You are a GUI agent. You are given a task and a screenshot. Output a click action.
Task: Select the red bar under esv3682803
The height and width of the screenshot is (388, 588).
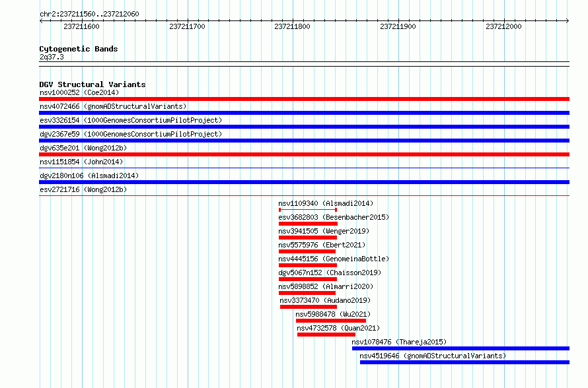(x=308, y=224)
